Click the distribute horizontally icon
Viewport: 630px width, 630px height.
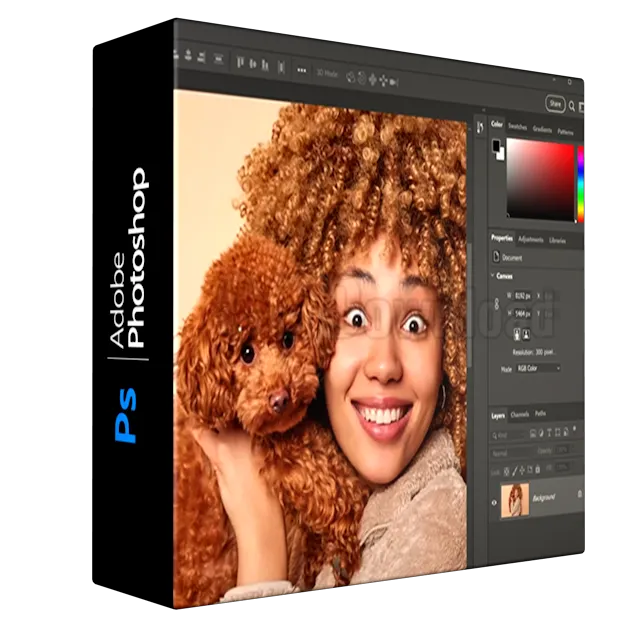click(281, 67)
